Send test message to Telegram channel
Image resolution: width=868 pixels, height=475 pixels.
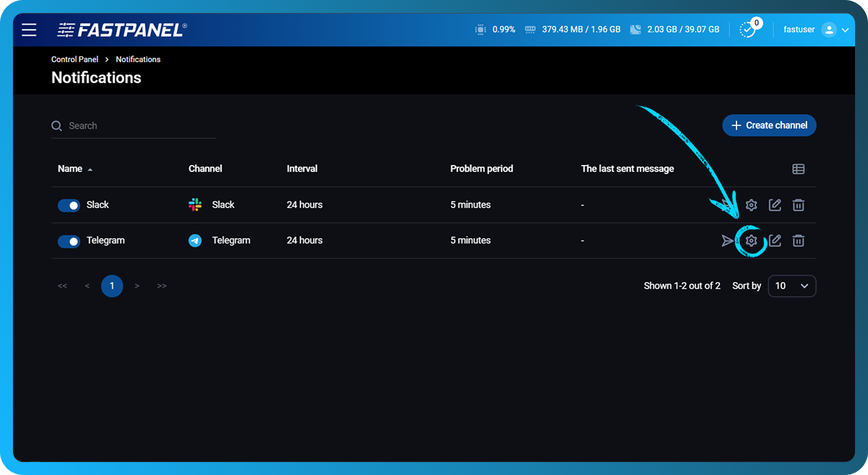click(x=727, y=241)
